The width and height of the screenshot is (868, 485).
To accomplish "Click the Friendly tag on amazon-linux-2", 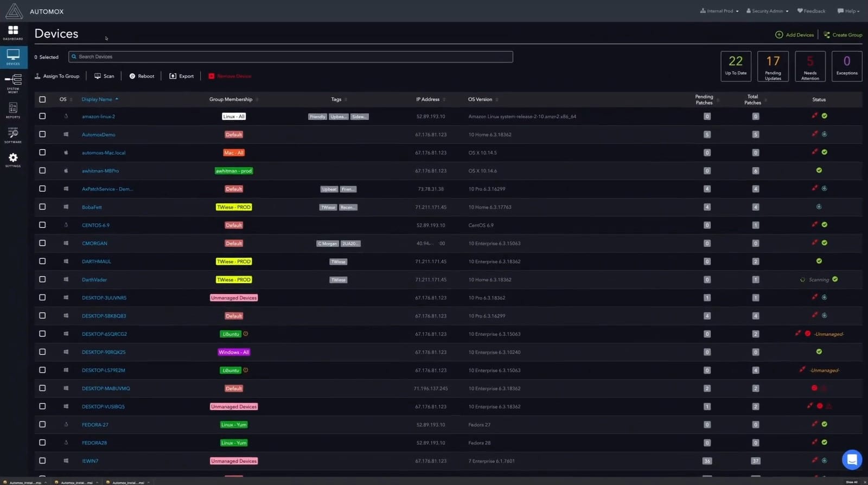I will coord(317,117).
